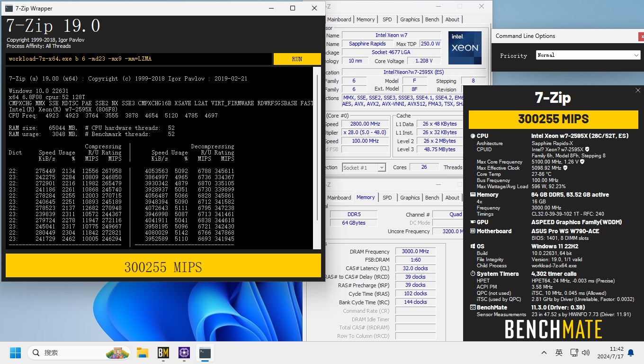
Task: Click the search highlights picture in taskbar search
Action: tap(117, 353)
